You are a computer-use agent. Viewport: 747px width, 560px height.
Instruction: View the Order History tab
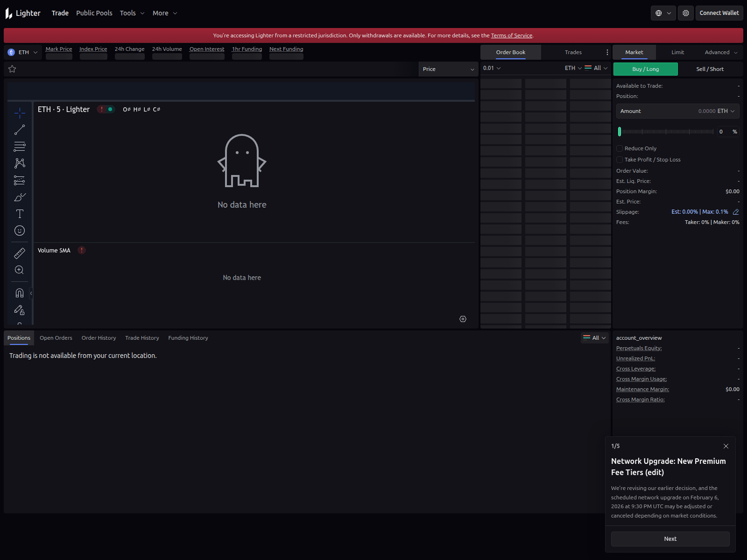(x=99, y=338)
